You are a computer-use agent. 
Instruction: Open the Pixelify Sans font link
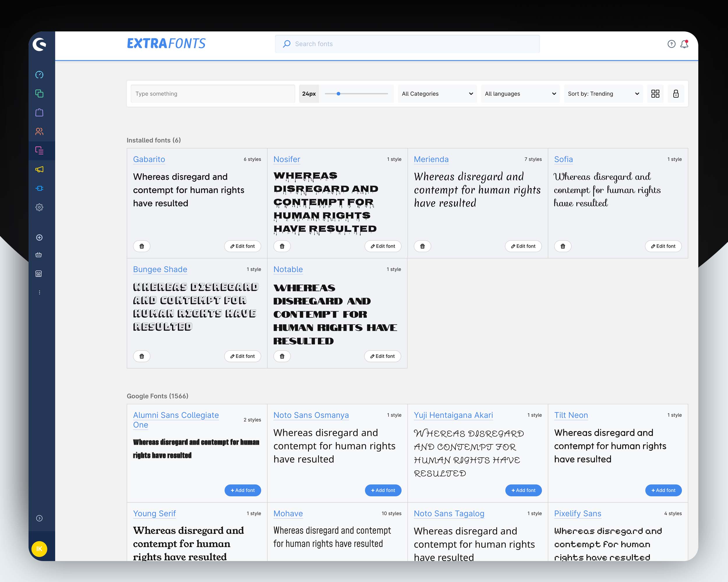[x=578, y=514]
